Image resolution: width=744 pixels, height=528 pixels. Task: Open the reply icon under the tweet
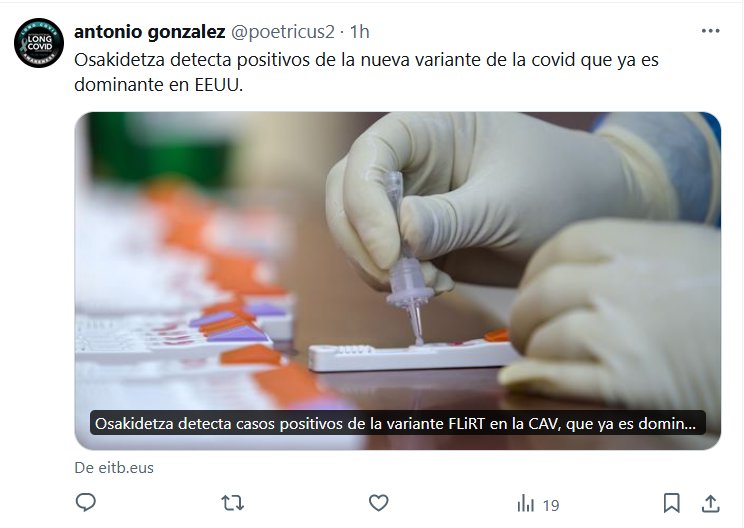[x=86, y=502]
